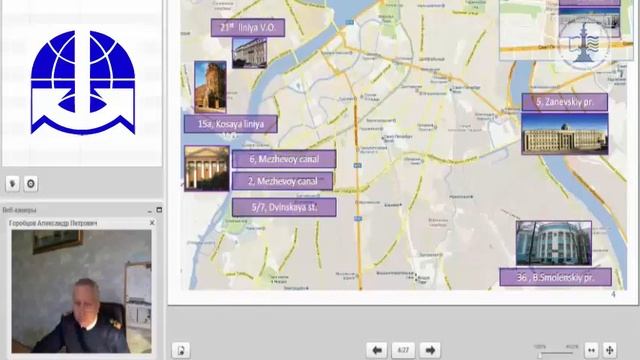Select the Веб-камеры panel header

tap(82, 210)
